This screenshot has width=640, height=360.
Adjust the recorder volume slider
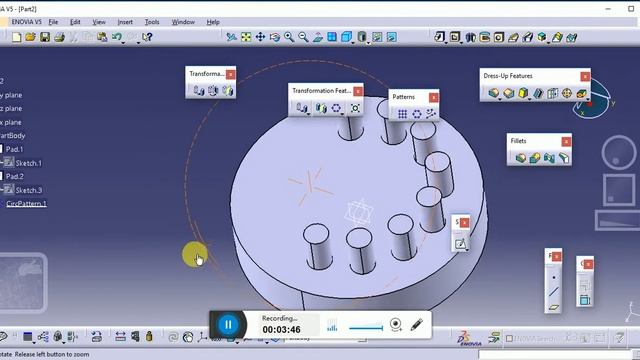coord(366,327)
